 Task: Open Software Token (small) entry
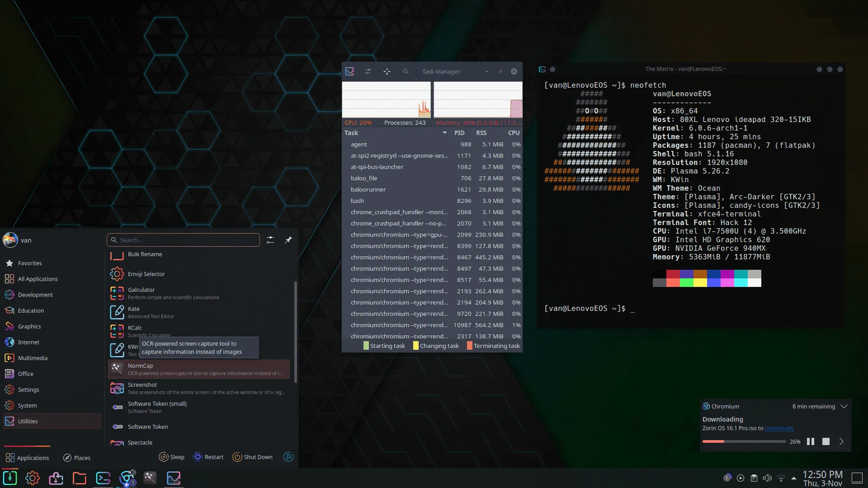[199, 407]
